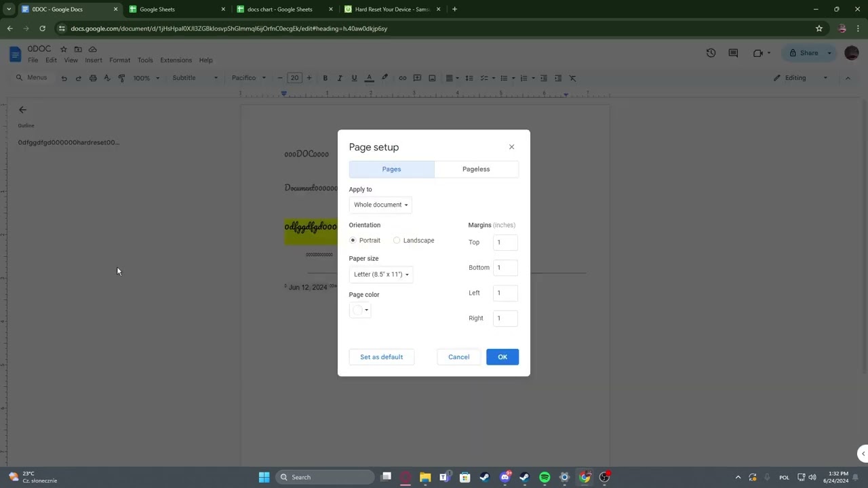Toggle Italic formatting
Viewport: 868px width, 488px height.
(x=340, y=78)
